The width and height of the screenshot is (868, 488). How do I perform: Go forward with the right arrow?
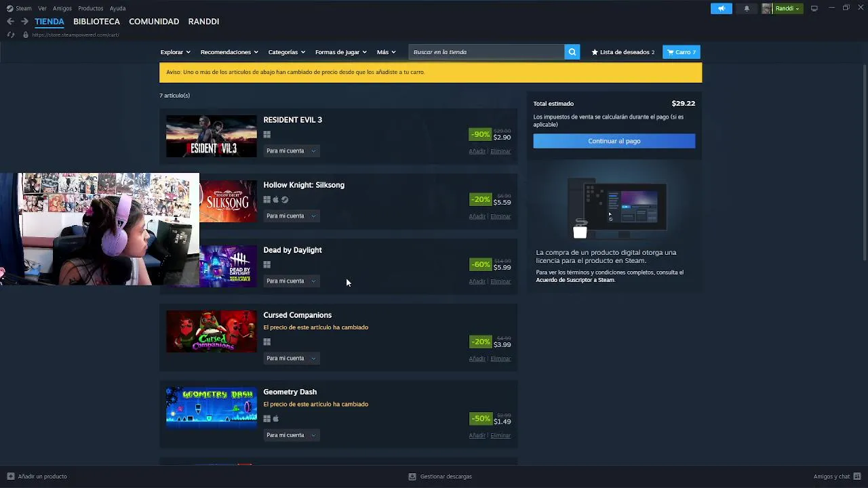[x=24, y=22]
